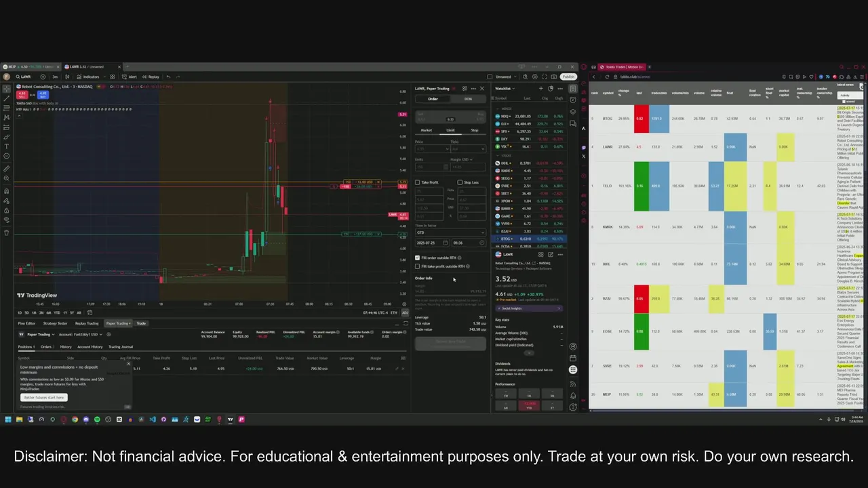The height and width of the screenshot is (488, 868).
Task: Switch to the DOM tab
Action: pos(468,99)
